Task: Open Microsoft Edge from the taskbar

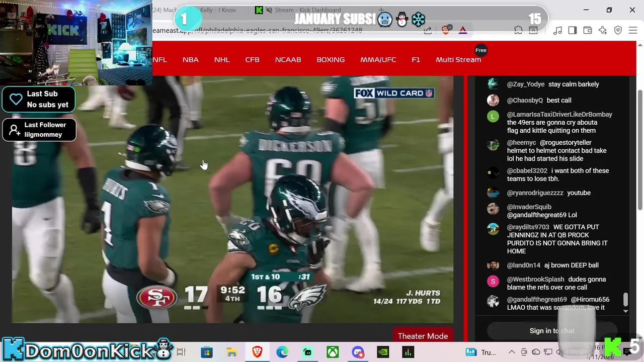Action: click(282, 352)
